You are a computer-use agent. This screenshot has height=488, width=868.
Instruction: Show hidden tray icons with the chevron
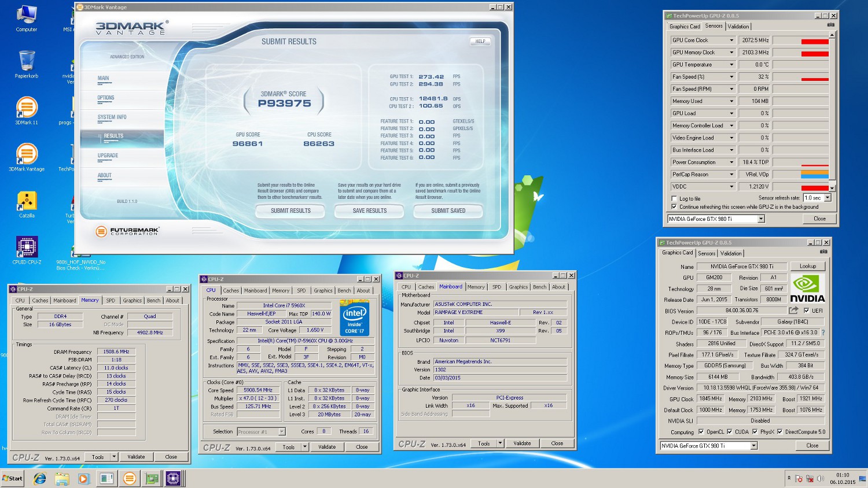coord(789,478)
